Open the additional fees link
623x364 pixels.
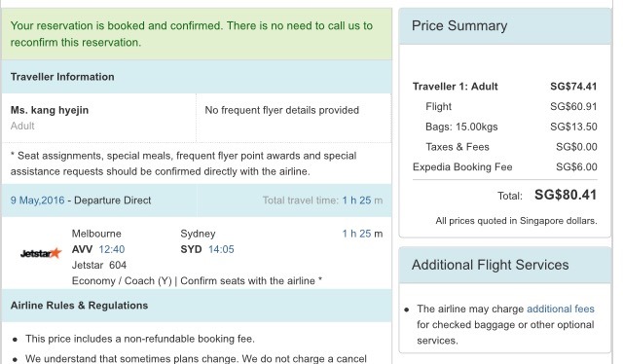coord(561,309)
